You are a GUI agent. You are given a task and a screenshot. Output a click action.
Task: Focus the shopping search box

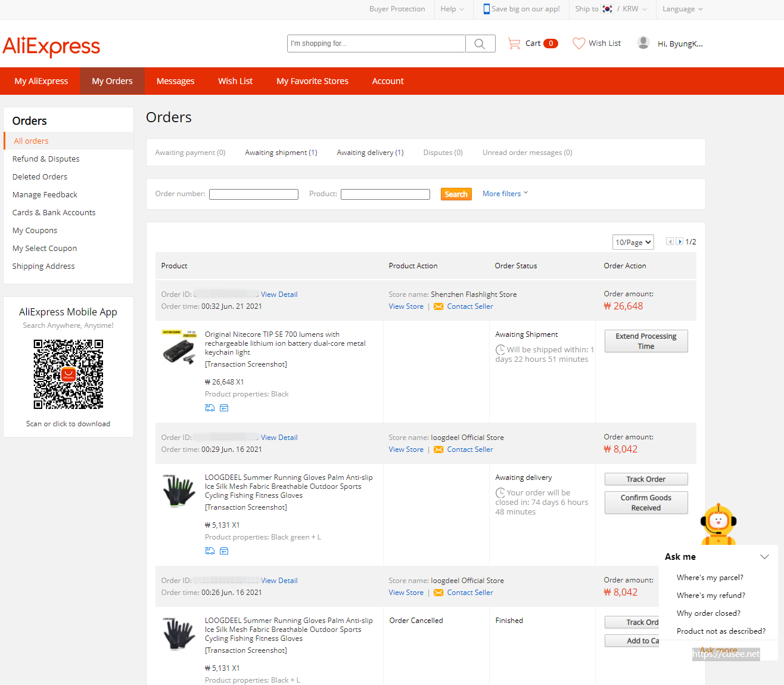click(x=376, y=44)
